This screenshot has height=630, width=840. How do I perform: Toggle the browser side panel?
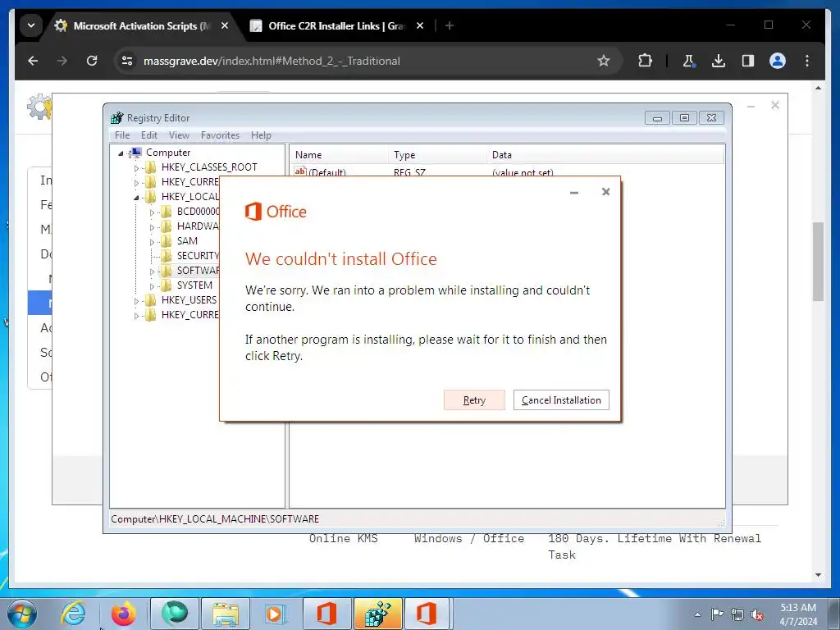coord(748,61)
